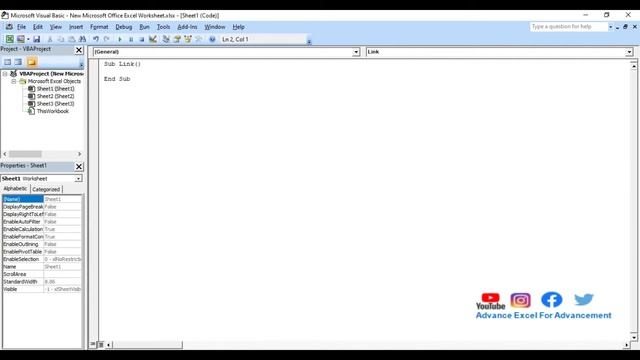This screenshot has height=360, width=640.
Task: Select the Visible property row
Action: point(42,289)
